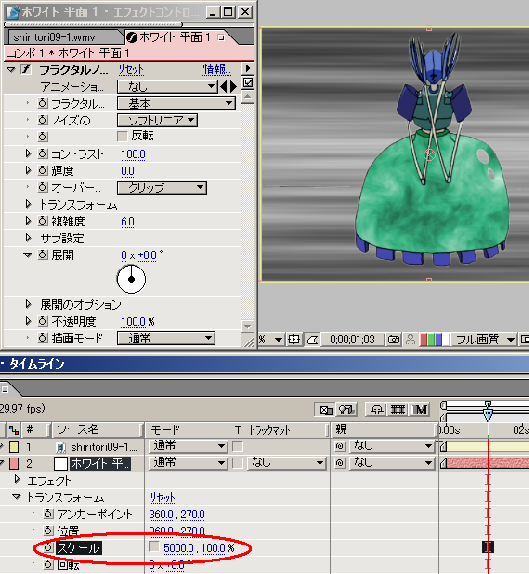Click timeline stopwatch for アンカーポイント
Screen dimensions: 529x574
coord(48,514)
